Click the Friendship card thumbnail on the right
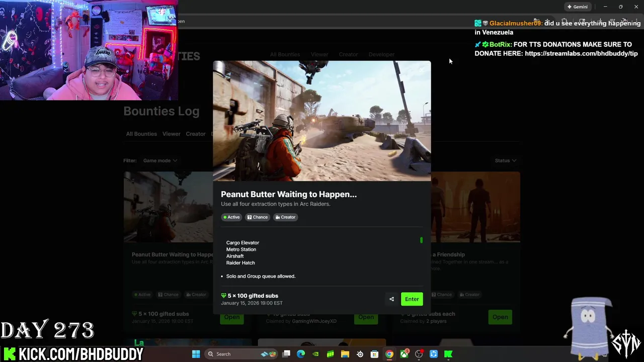Screen dimensions: 644x362 475,207
